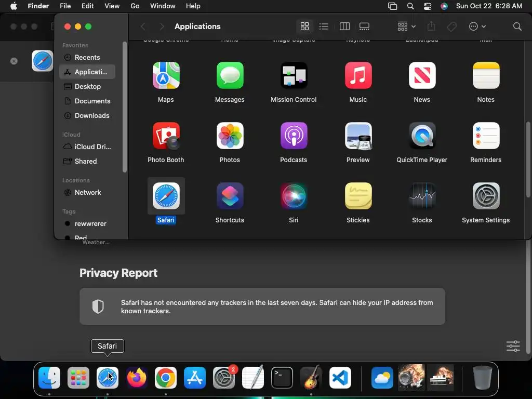The height and width of the screenshot is (399, 532).
Task: Click the Siri icon in menu bar
Action: tap(444, 6)
